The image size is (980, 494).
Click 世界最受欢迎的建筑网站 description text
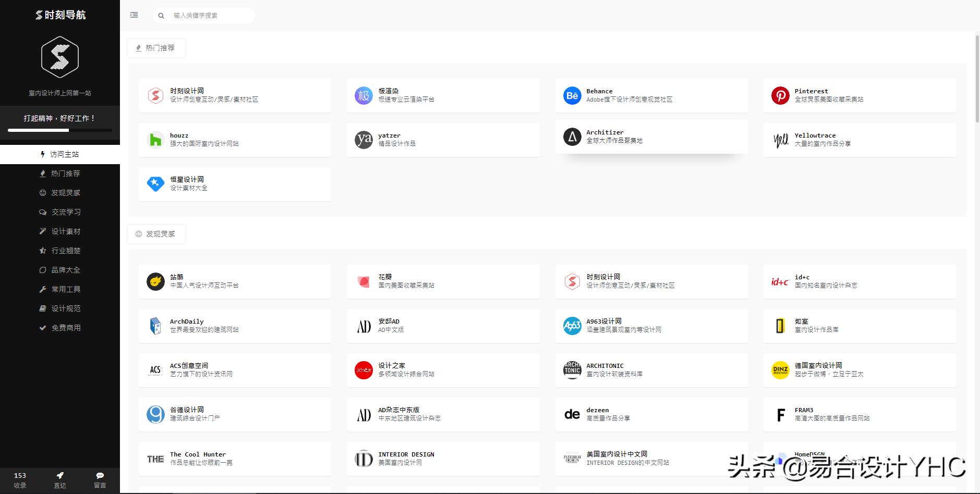coord(204,330)
